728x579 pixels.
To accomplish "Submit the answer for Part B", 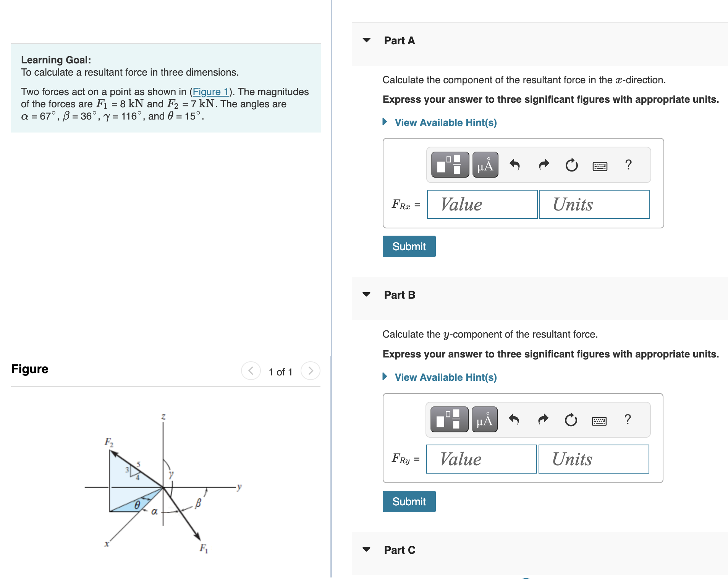I will tap(409, 501).
